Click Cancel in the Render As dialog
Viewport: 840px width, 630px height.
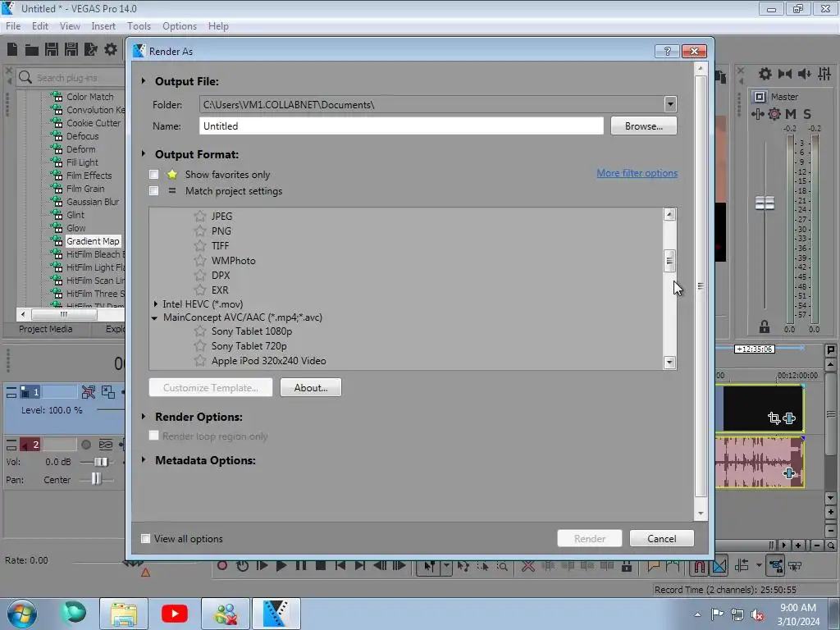tap(662, 538)
